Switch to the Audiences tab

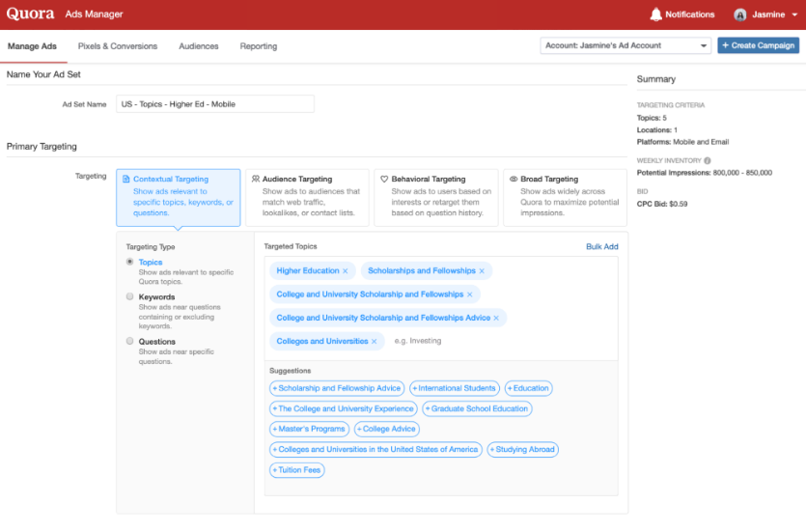point(198,46)
